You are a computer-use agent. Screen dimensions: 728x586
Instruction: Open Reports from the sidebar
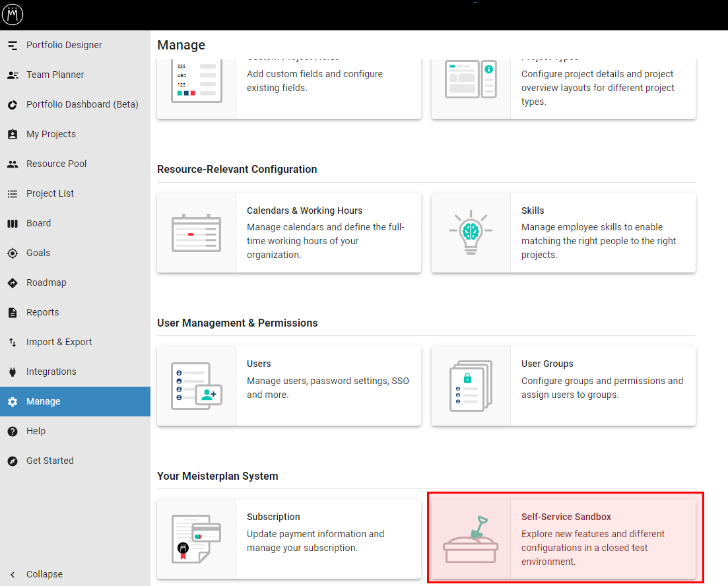75,313
